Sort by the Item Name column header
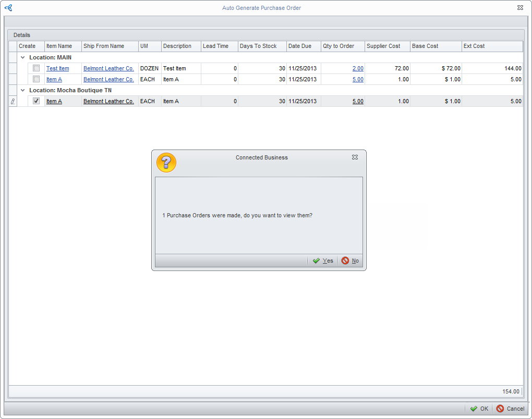This screenshot has width=532, height=419. tap(59, 46)
